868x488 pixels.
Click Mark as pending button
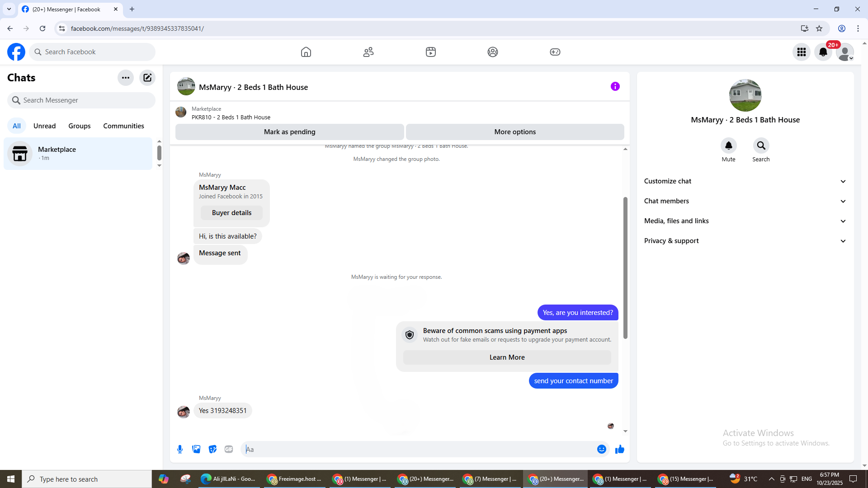pos(289,132)
